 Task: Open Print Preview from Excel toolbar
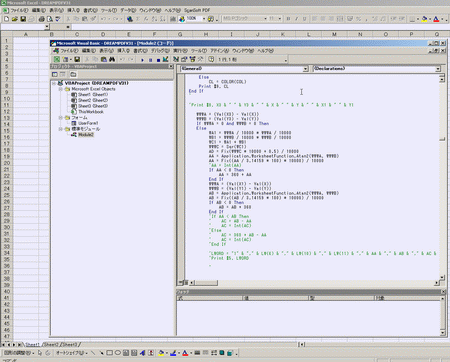(49, 19)
